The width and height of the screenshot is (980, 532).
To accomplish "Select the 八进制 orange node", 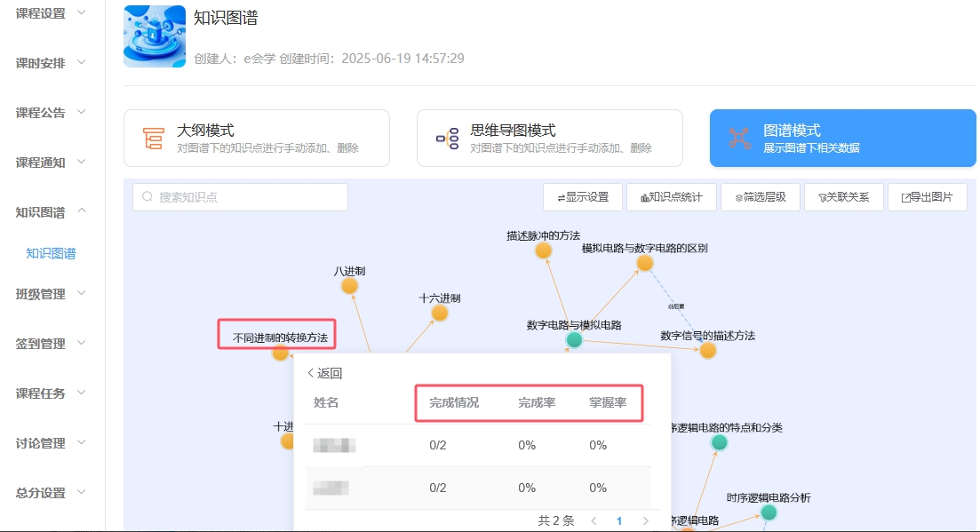I will click(x=350, y=285).
